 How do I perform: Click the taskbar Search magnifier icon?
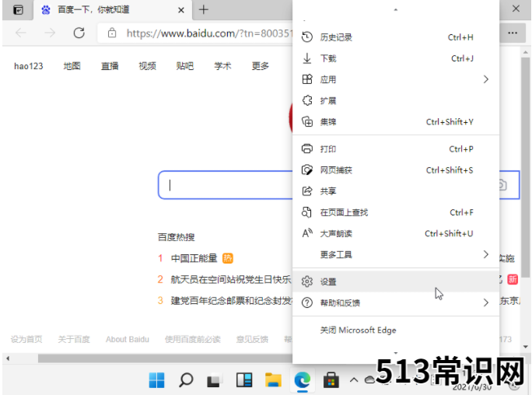coord(186,380)
